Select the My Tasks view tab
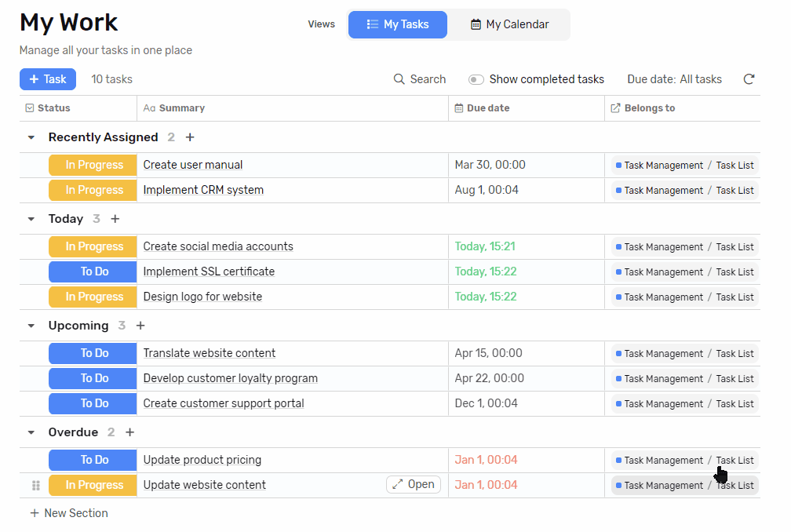Image resolution: width=791 pixels, height=532 pixels. (398, 24)
